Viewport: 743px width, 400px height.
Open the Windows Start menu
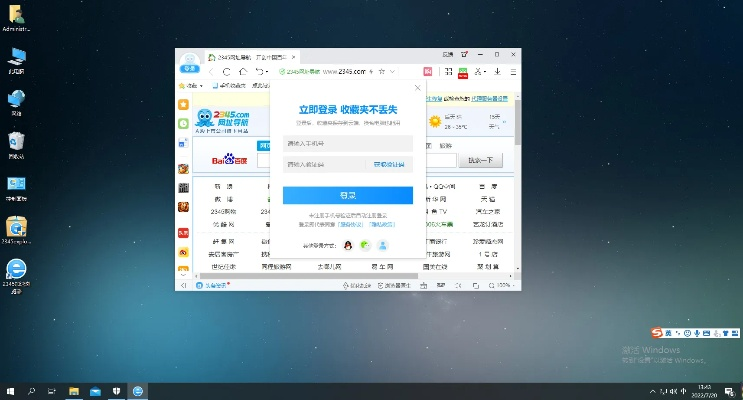tap(10, 390)
